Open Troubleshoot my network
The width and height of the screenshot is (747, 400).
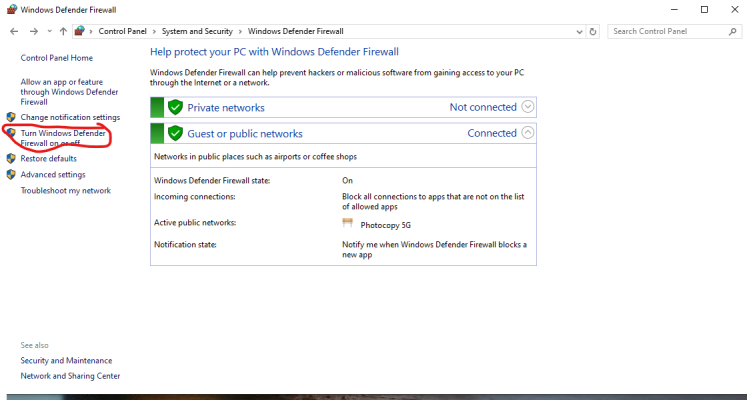[66, 190]
